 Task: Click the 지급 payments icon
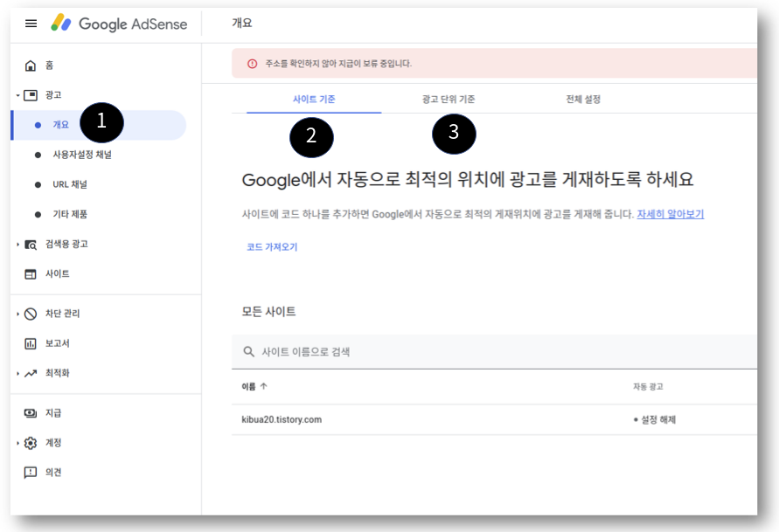coord(31,413)
